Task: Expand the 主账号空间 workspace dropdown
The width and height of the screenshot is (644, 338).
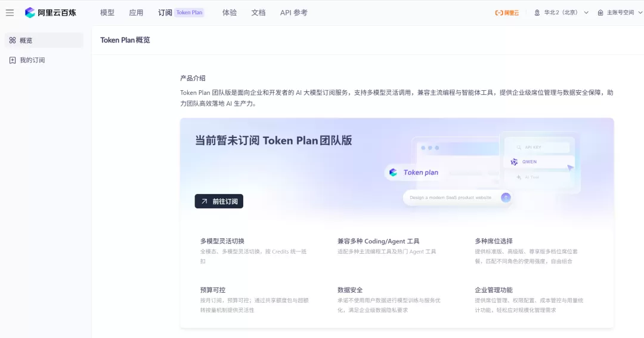Action: (620, 13)
